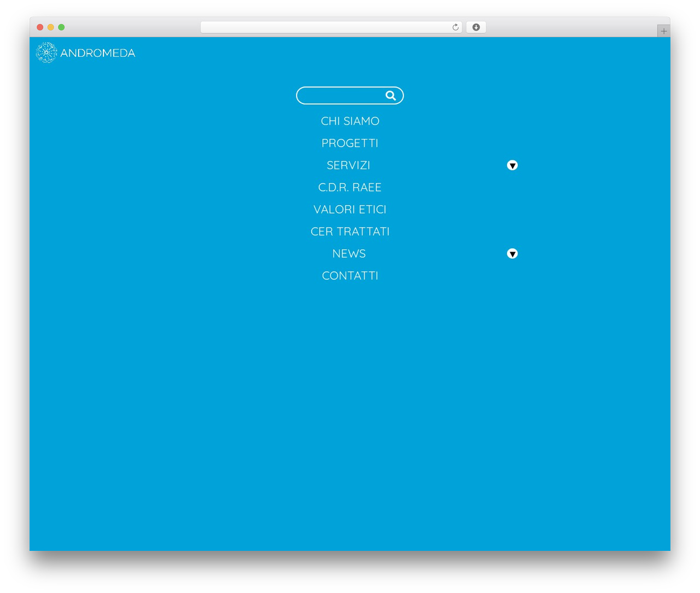
Task: Reload page via browser refresh icon
Action: click(456, 27)
